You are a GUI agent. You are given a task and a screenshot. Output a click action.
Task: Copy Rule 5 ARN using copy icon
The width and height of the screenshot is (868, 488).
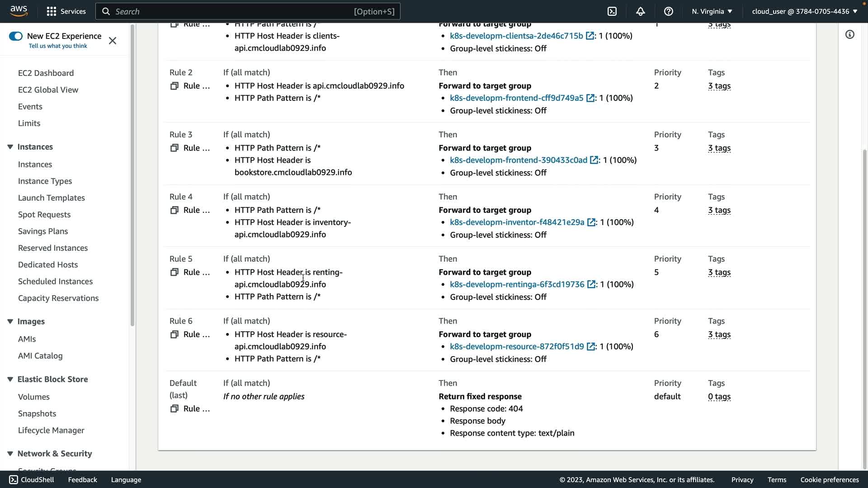[x=174, y=272]
